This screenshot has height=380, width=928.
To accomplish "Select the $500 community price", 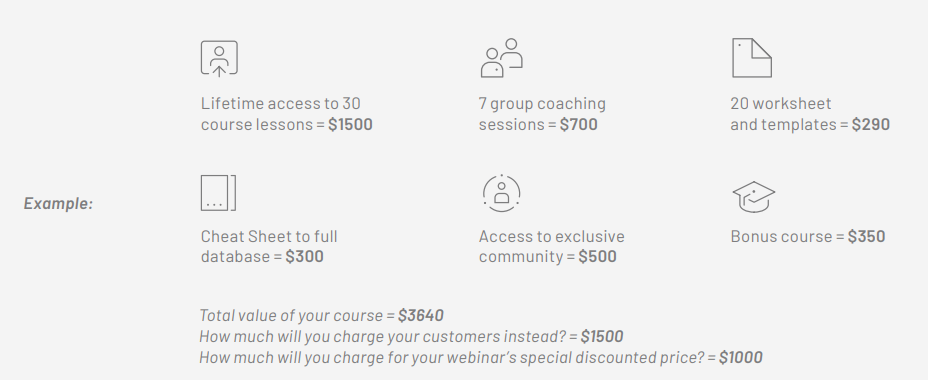I will (597, 257).
